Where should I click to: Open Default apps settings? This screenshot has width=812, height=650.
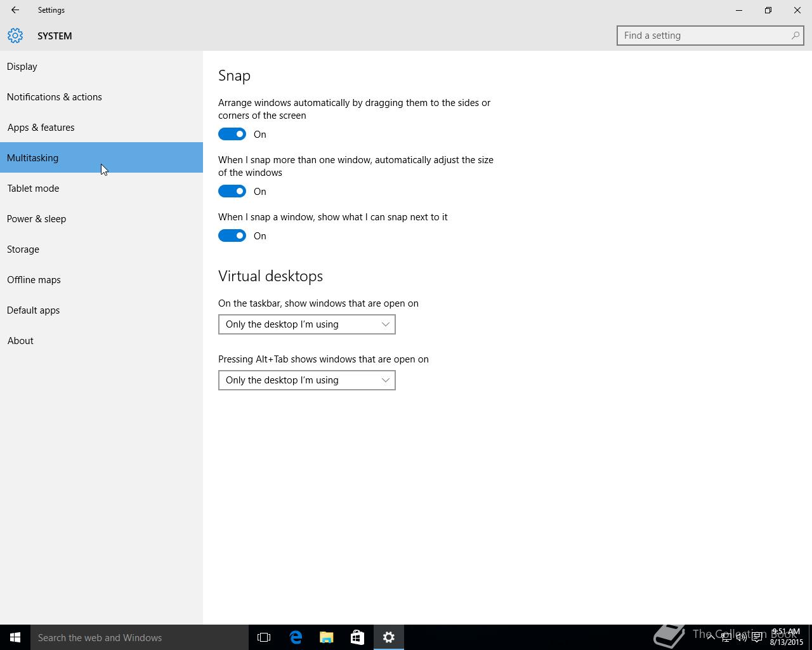coord(101,310)
